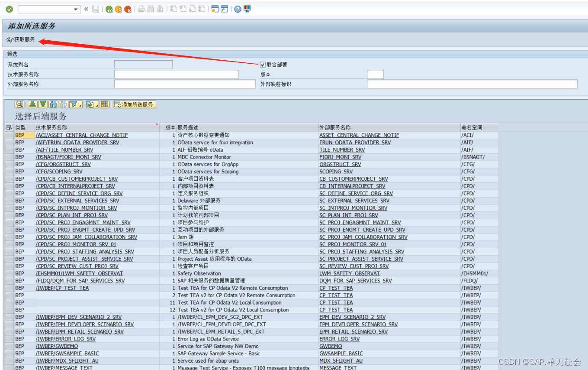Select the row for /IWBEP/ERROR_LOG_SRV
The height and width of the screenshot is (370, 588).
click(9, 339)
